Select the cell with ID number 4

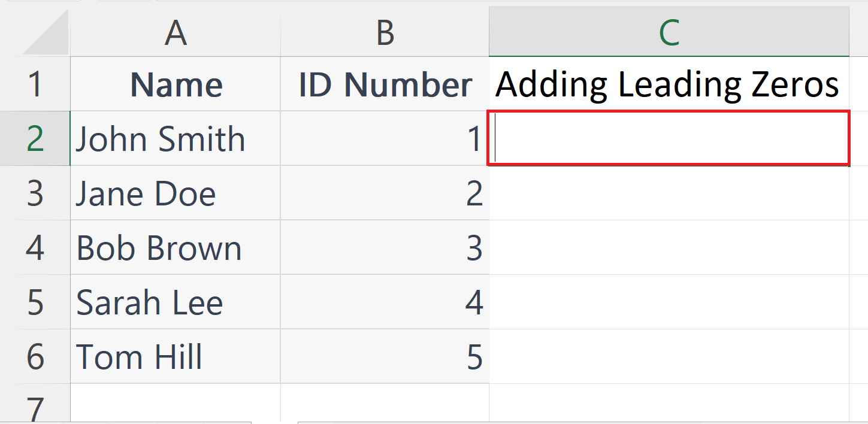point(384,302)
